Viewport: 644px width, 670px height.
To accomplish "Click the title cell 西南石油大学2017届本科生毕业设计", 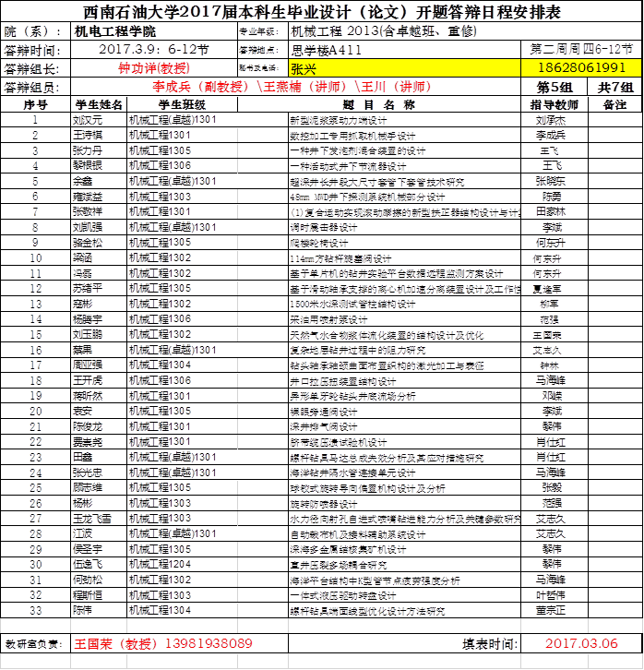I will [x=322, y=12].
